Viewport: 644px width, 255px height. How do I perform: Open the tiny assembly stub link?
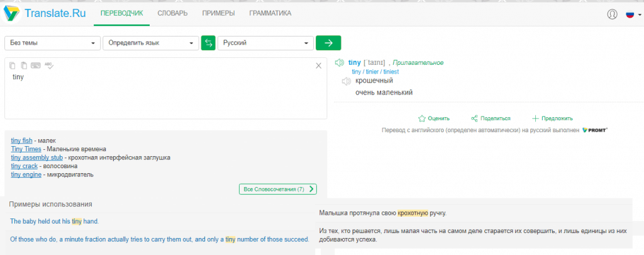click(36, 157)
